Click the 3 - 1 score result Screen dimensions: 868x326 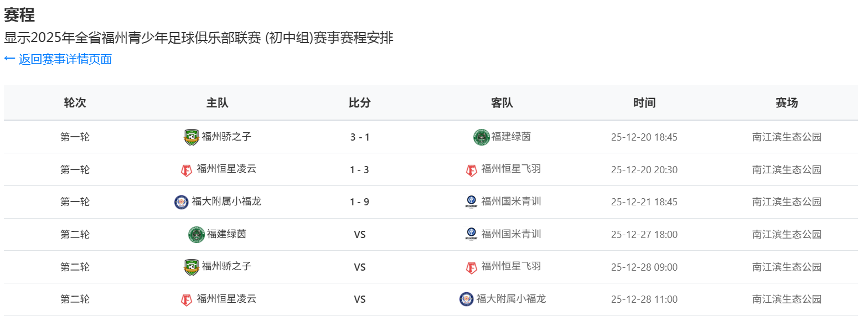[x=359, y=137]
